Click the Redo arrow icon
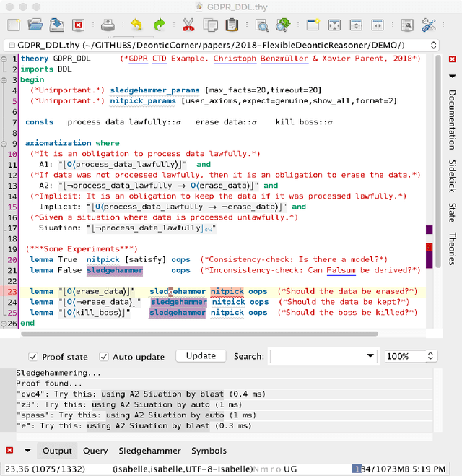The image size is (462, 476). (x=160, y=25)
